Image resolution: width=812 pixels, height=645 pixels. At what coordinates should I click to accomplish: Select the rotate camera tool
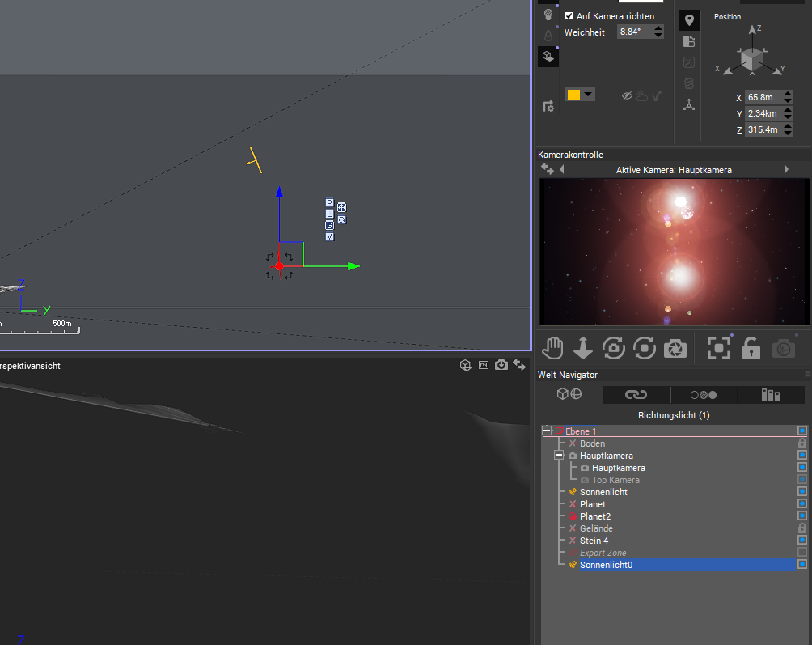point(614,348)
